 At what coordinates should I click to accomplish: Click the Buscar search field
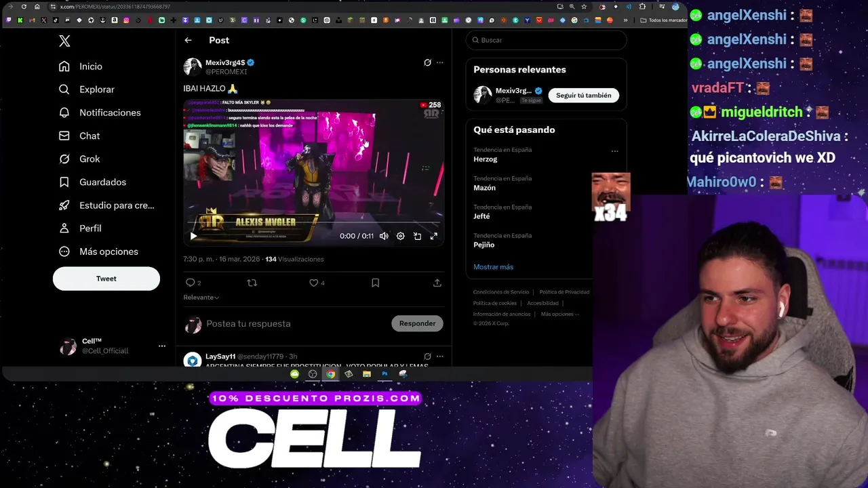(x=546, y=40)
